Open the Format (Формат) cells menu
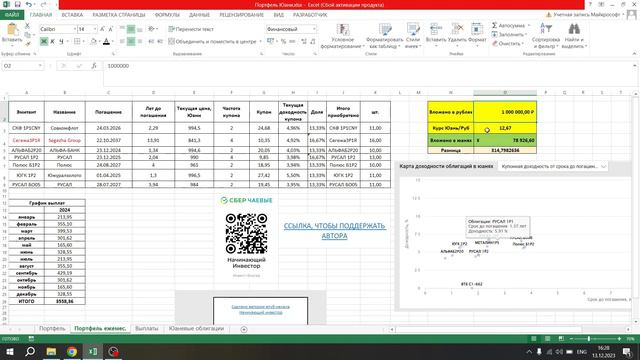The image size is (640, 360). tap(477, 34)
